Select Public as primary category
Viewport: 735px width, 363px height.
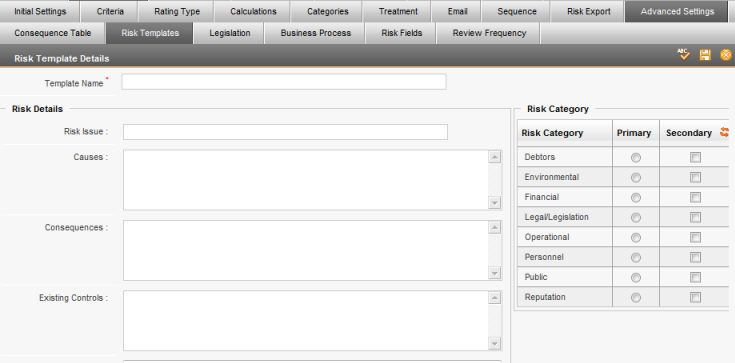[x=636, y=278]
